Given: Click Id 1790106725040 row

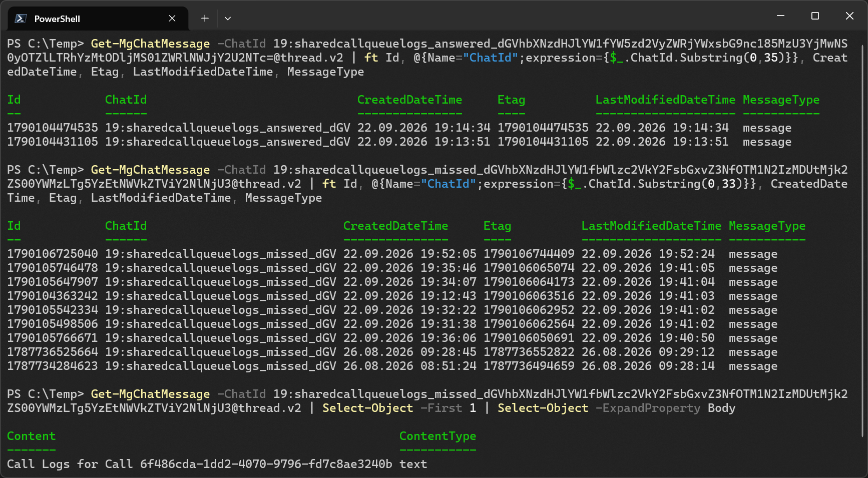Looking at the screenshot, I should (x=53, y=254).
